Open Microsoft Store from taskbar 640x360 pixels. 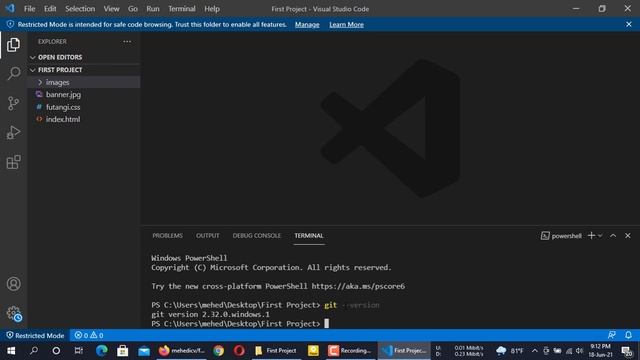[x=122, y=351]
